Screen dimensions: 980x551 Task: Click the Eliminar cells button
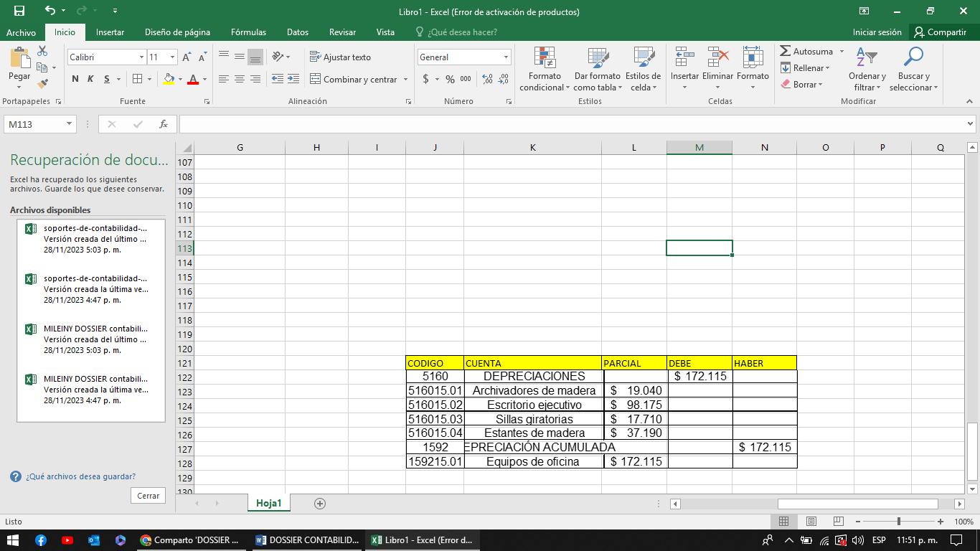pyautogui.click(x=717, y=69)
